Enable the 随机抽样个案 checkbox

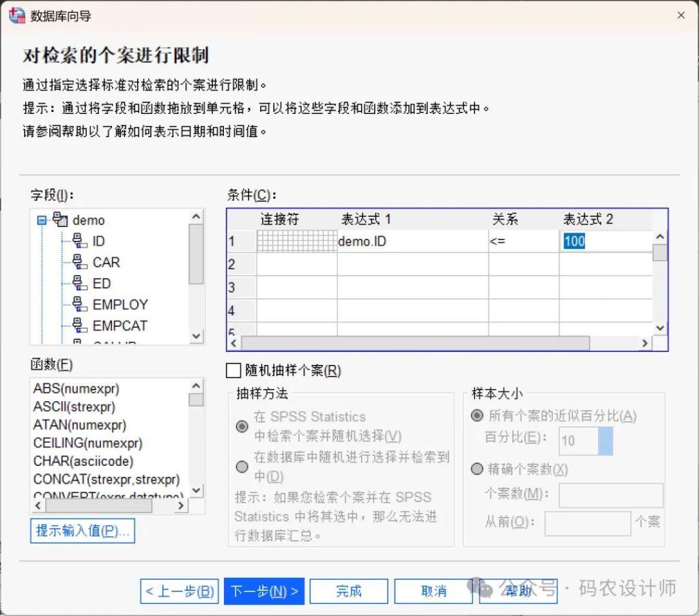[x=233, y=370]
